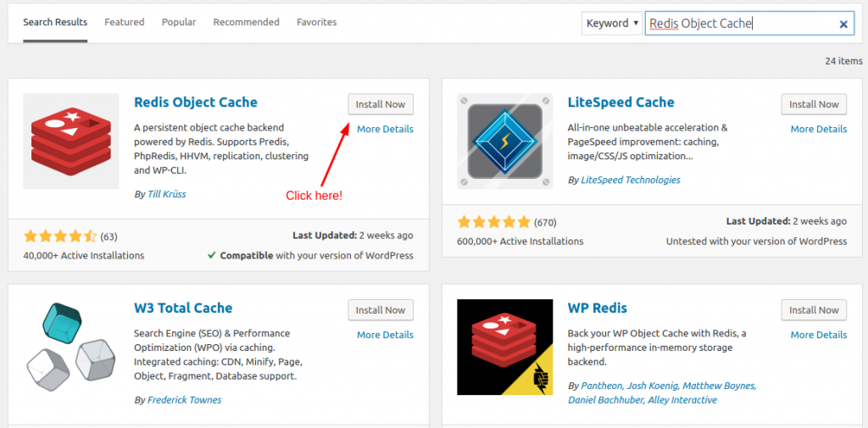Install the WP Redis plugin
This screenshot has height=428, width=868.
coord(814,310)
